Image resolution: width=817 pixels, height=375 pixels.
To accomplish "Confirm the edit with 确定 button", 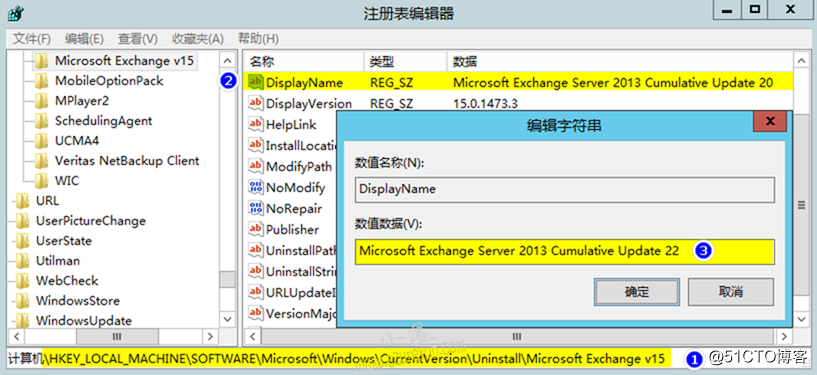I will 637,292.
